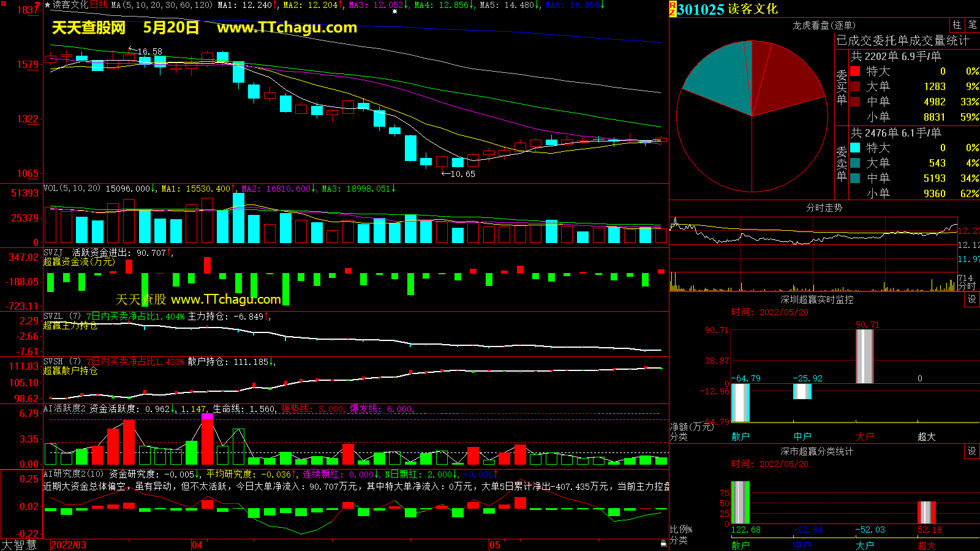Click the question mark icon near top-left
Screen dimensions: 980x551
(38, 5)
